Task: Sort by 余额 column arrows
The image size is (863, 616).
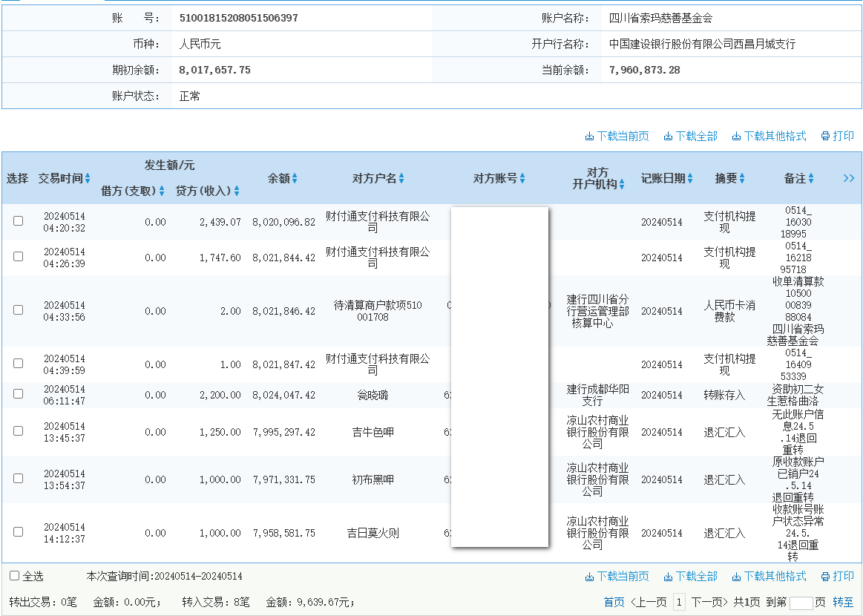Action: pos(295,178)
